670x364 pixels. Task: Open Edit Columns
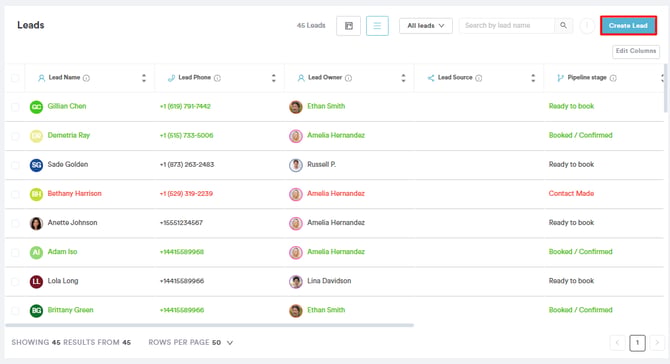636,51
